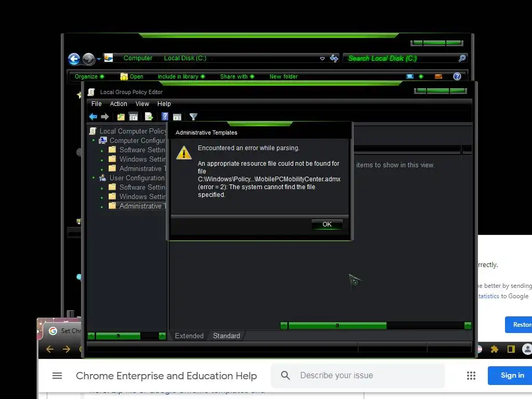Open the File menu in Group Policy Editor

[96, 104]
